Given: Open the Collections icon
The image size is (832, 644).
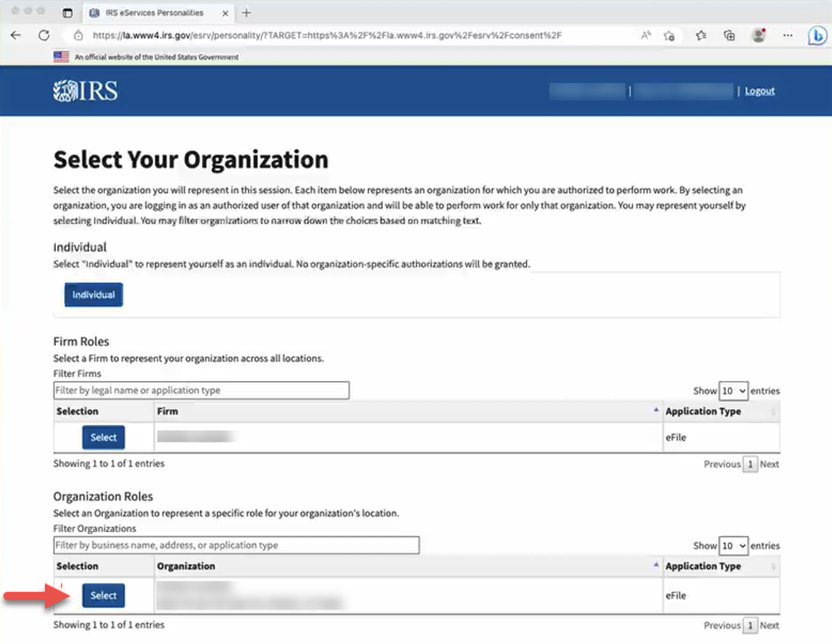Looking at the screenshot, I should (729, 35).
